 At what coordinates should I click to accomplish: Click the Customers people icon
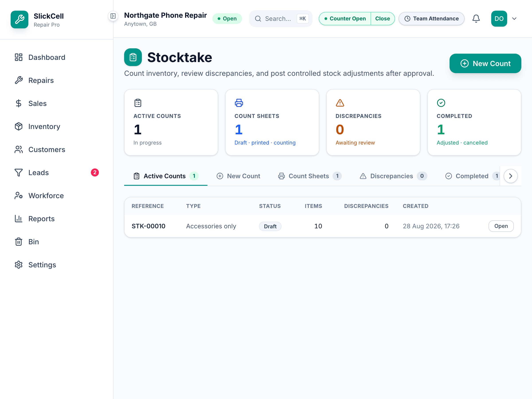click(x=19, y=150)
